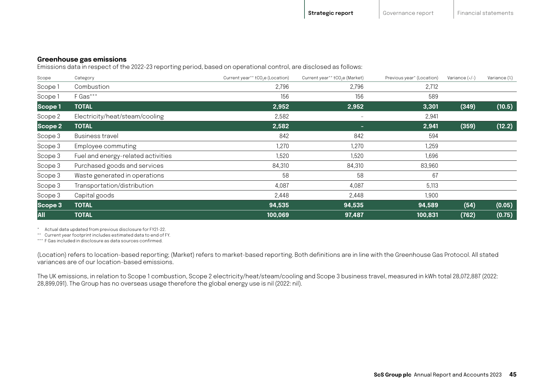The width and height of the screenshot is (554, 392).
Task: Click the 'Variance (%)' column header
Action: pyautogui.click(x=500, y=78)
